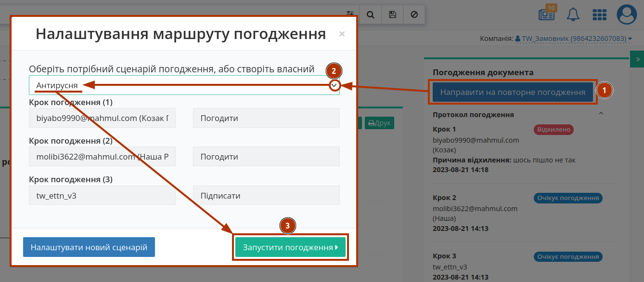The image size is (644, 282).
Task: Click tw_ettn_v3 in protocol Крок 3
Action: 450,267
